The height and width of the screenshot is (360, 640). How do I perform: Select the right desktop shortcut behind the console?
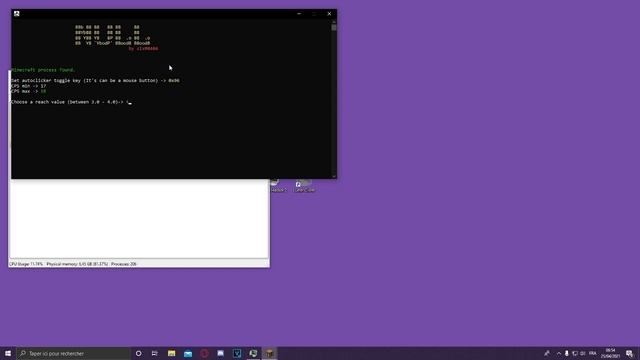tap(304, 186)
